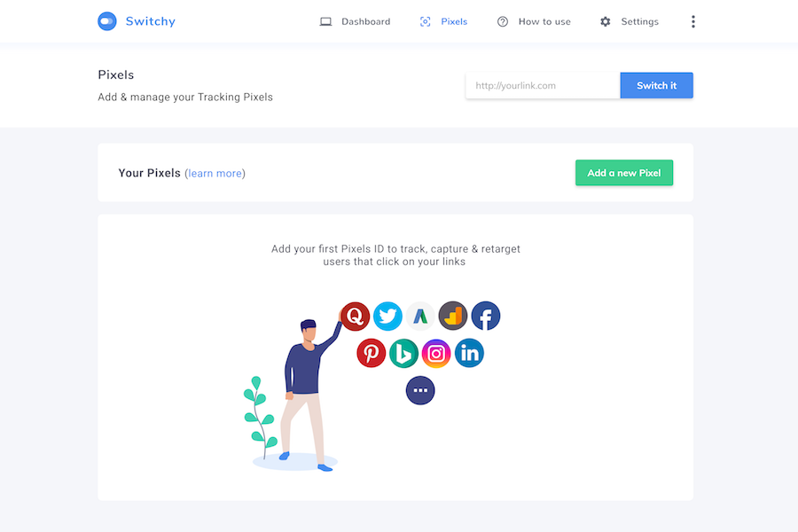The width and height of the screenshot is (798, 532).
Task: Select the Instagram icon
Action: pyautogui.click(x=436, y=353)
